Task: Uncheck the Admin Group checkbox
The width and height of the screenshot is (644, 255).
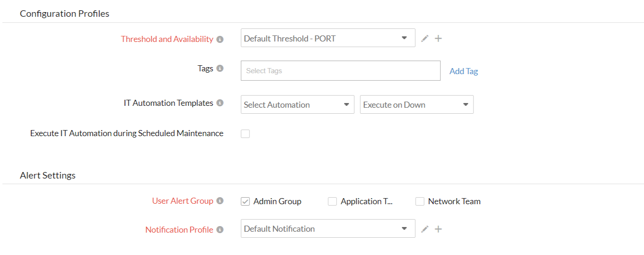Action: [245, 201]
